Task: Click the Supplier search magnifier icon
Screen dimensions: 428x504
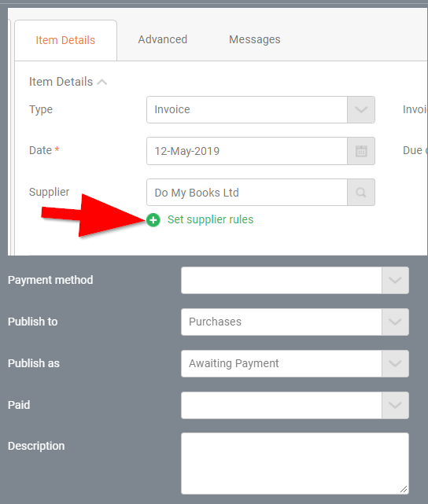Action: click(x=361, y=193)
